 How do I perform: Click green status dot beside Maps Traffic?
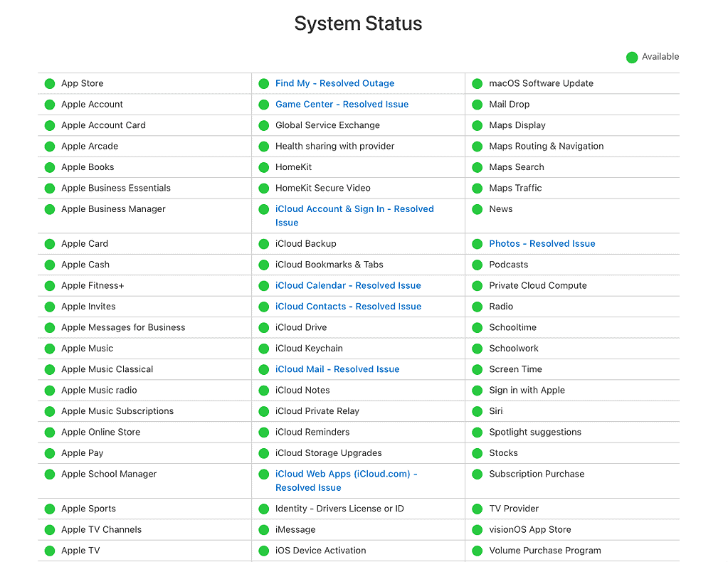(478, 189)
